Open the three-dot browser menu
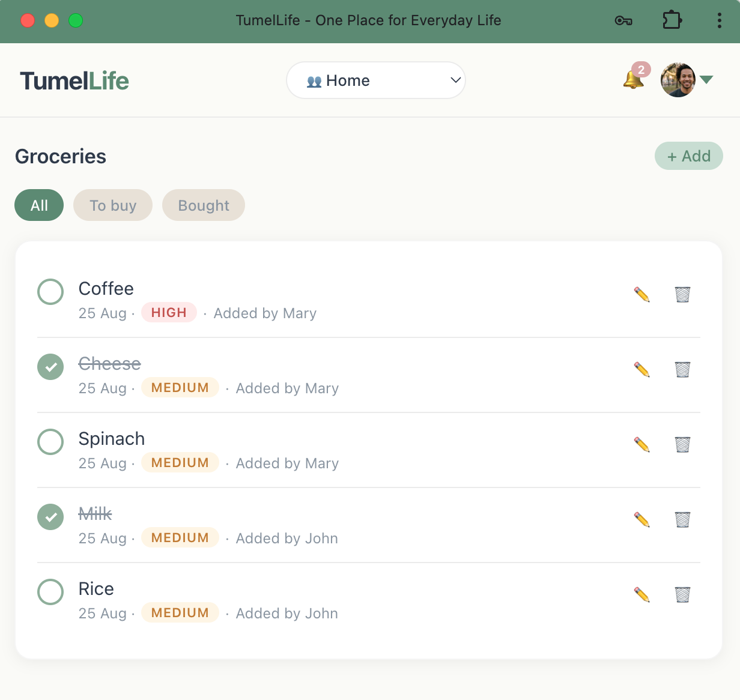 point(719,20)
